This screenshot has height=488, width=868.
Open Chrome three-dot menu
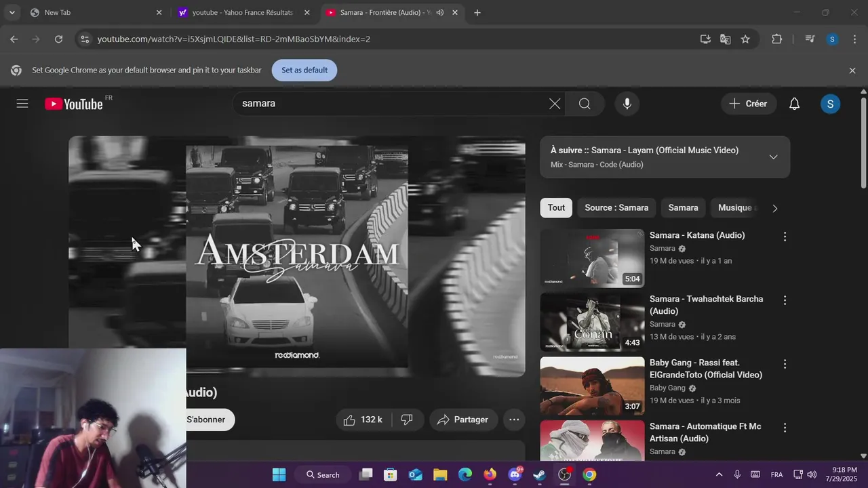[853, 39]
